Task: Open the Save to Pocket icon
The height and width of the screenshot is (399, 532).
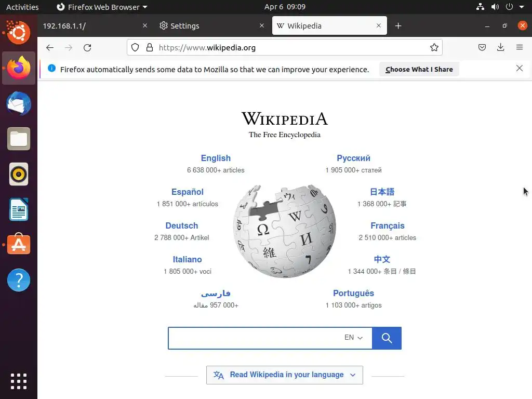Action: coord(482,47)
